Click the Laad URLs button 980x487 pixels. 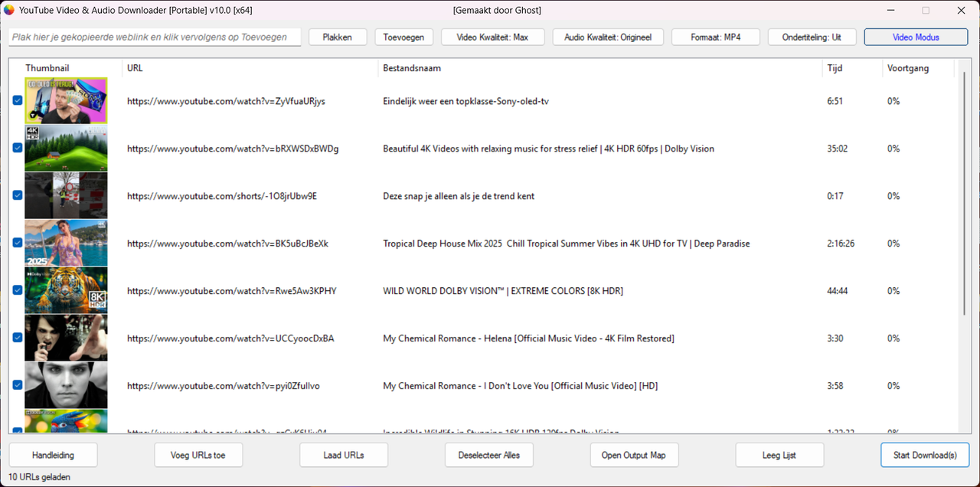[x=344, y=455]
